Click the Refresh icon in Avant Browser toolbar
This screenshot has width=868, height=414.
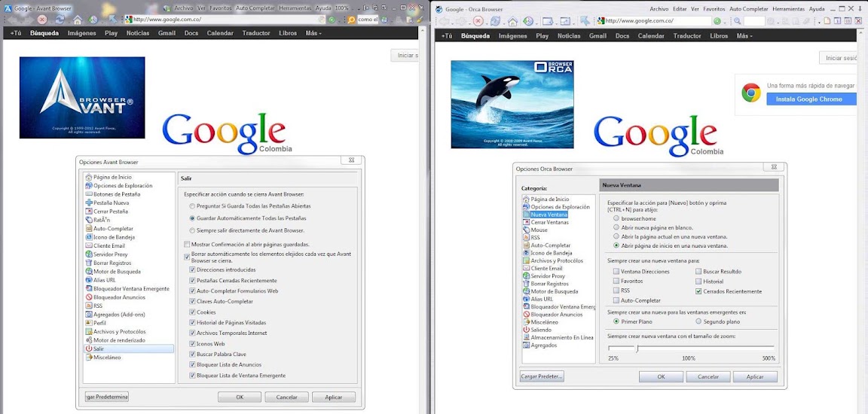click(x=60, y=20)
